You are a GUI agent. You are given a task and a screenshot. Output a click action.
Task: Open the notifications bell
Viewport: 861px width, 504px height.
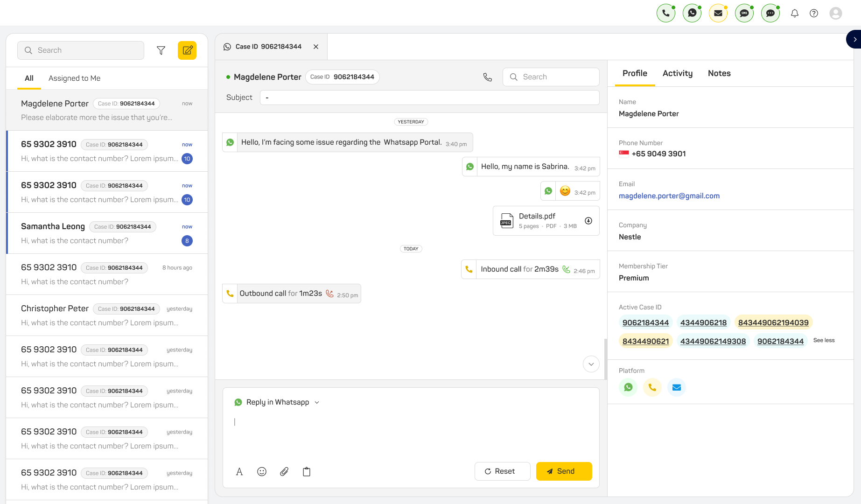(795, 13)
